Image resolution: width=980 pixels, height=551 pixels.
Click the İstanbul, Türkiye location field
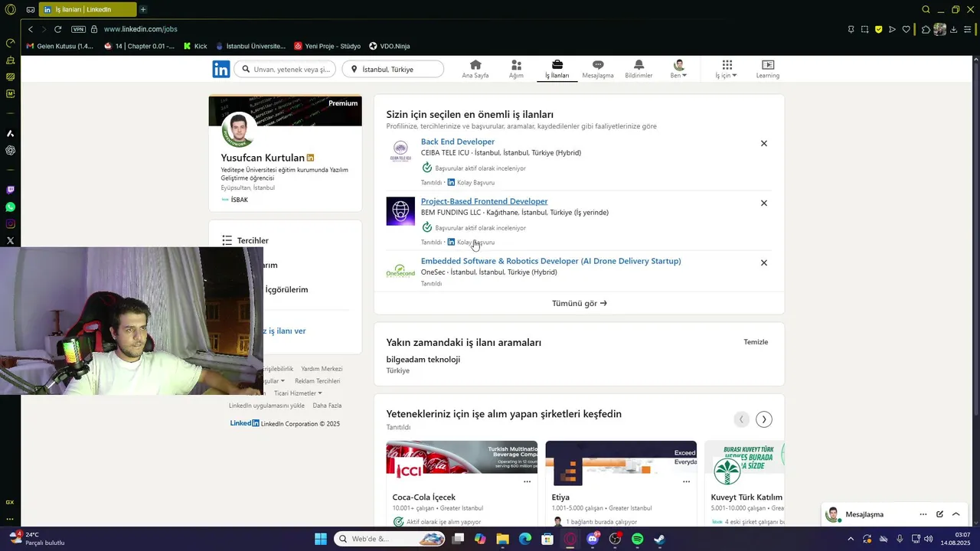point(393,69)
